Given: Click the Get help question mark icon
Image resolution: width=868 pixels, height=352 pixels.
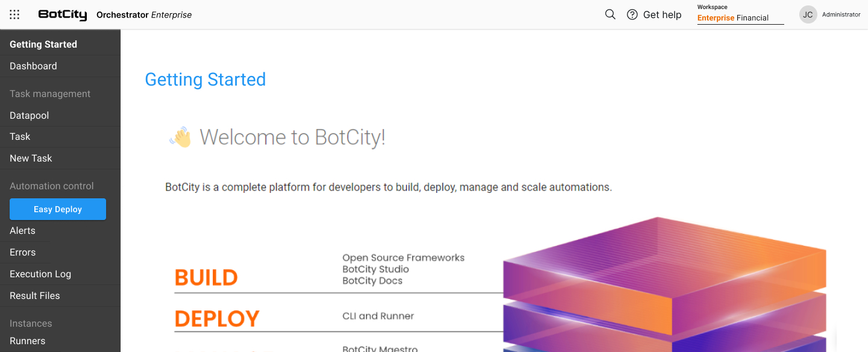Looking at the screenshot, I should pyautogui.click(x=632, y=14).
